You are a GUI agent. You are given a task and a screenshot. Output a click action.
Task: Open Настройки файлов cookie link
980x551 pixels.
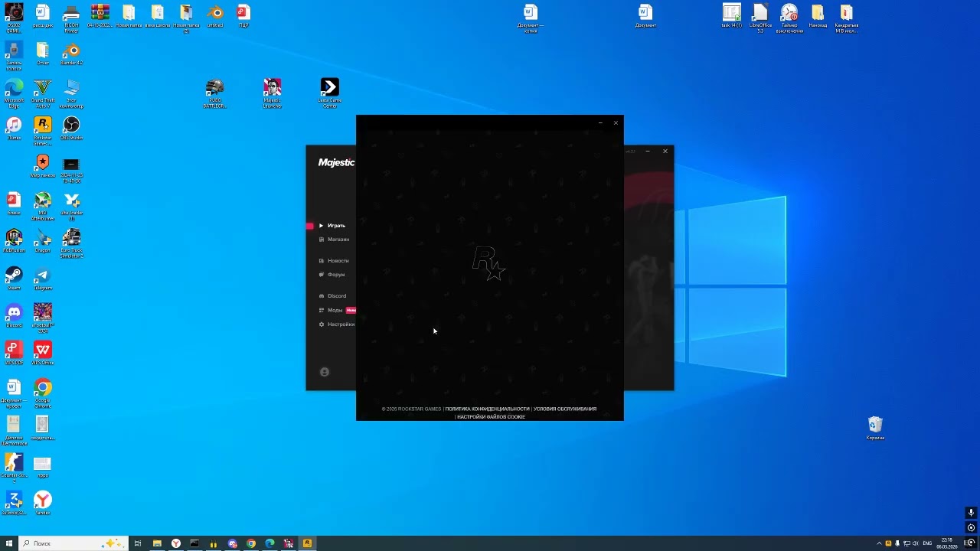coord(491,417)
